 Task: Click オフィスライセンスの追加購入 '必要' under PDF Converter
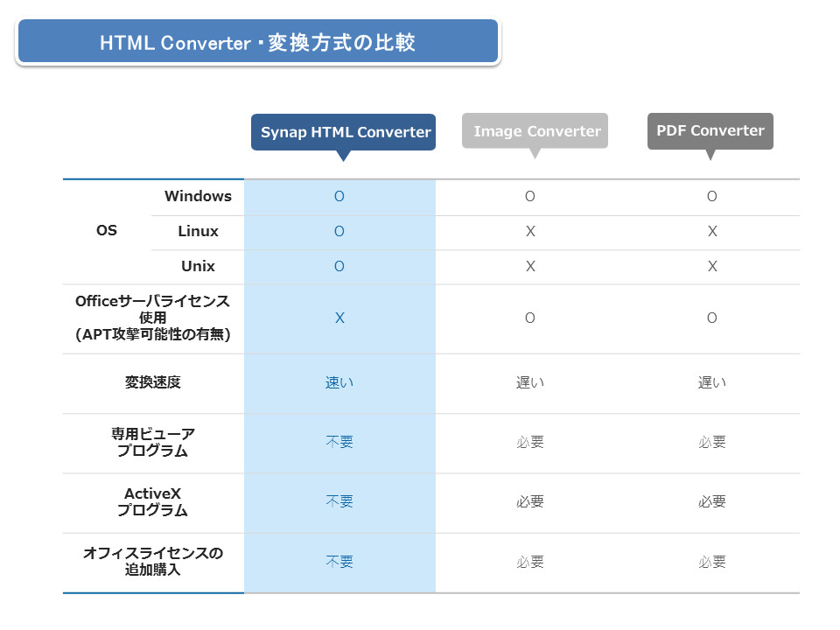coord(712,562)
